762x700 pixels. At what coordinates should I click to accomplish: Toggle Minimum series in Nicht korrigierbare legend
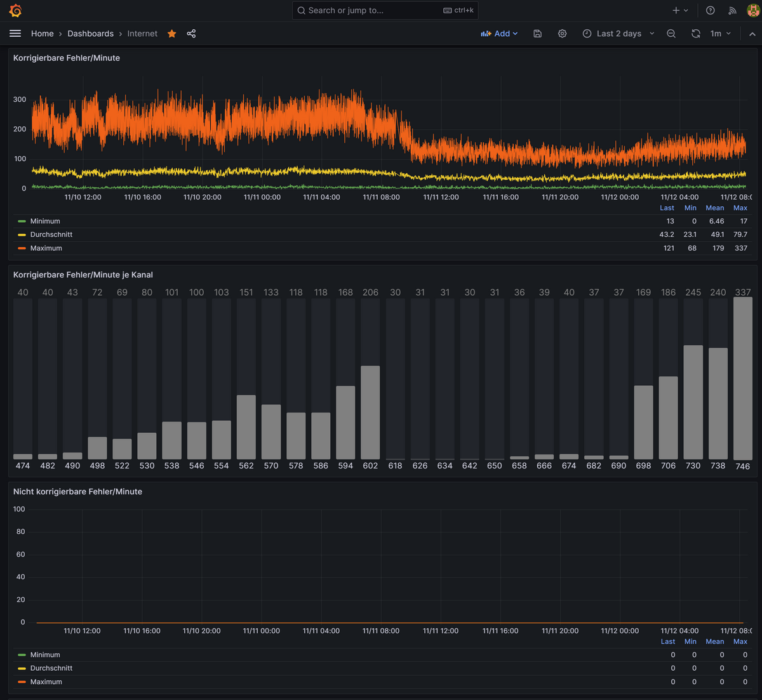click(x=45, y=655)
